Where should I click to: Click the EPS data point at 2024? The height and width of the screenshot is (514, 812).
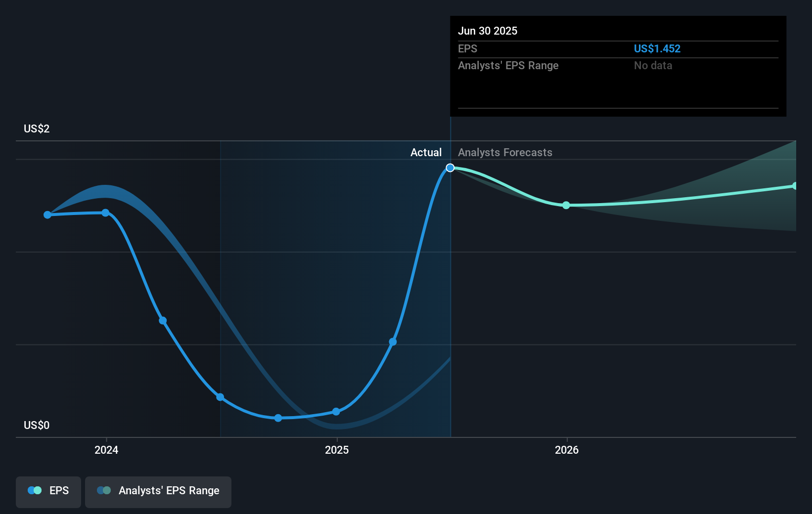pos(105,213)
